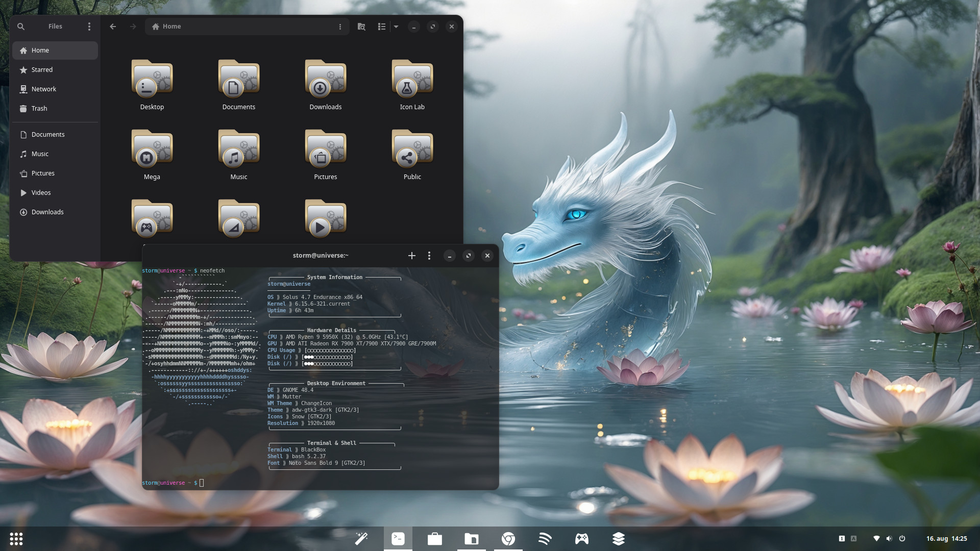This screenshot has height=551, width=980.
Task: Open a new tab in the terminal
Action: (412, 256)
